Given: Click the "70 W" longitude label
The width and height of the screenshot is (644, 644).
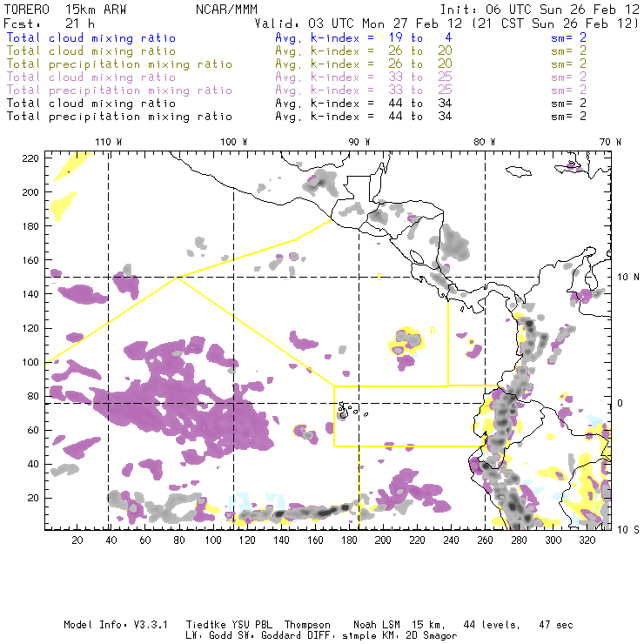Looking at the screenshot, I should pyautogui.click(x=610, y=142).
